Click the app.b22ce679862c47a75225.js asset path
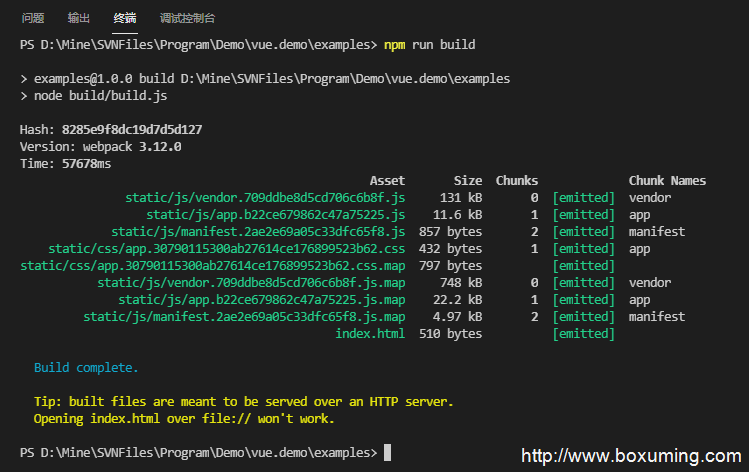Viewport: 749px width, 472px height. point(276,215)
